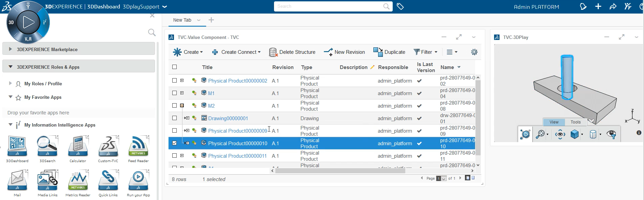The width and height of the screenshot is (644, 200).
Task: Launch the 3DSearch app
Action: pyautogui.click(x=47, y=147)
